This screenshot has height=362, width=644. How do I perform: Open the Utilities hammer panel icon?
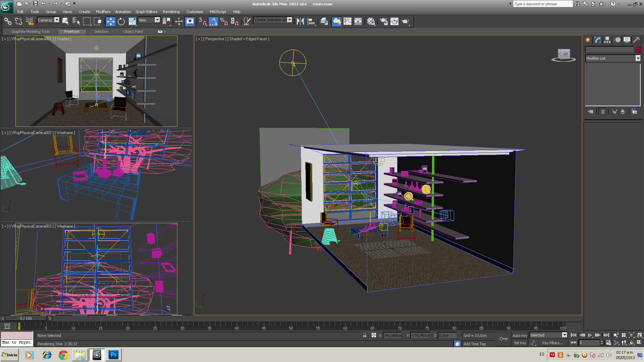(x=636, y=40)
